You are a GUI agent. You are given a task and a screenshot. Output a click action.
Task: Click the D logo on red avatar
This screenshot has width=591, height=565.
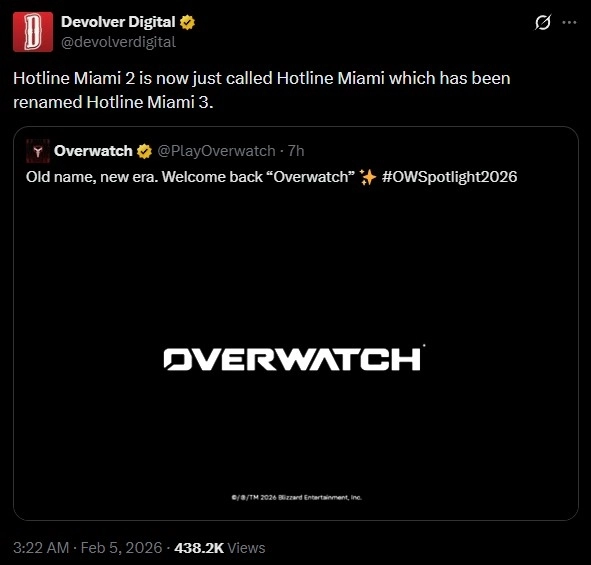click(33, 32)
